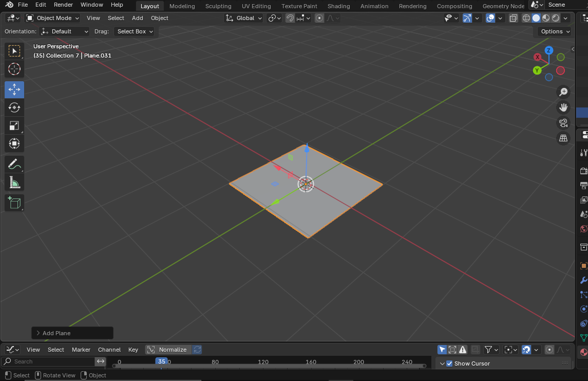Viewport: 588px width, 381px height.
Task: Select the Scale tool
Action: (x=14, y=126)
